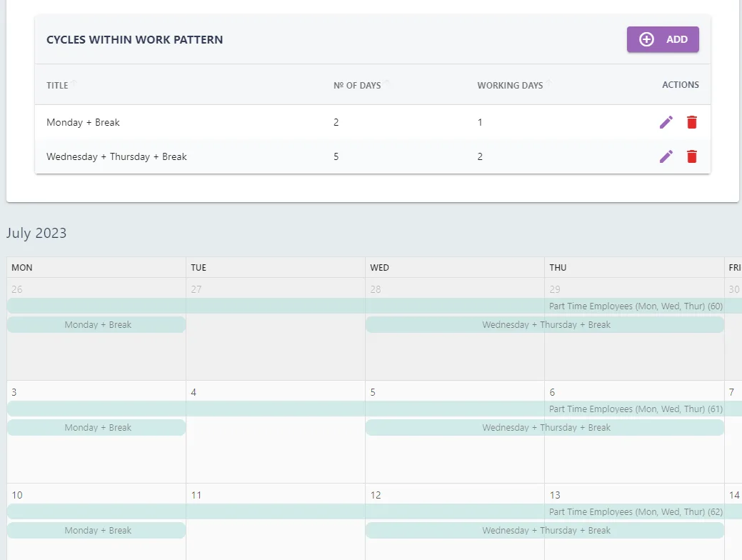Click the July 2023 heading
742x560 pixels.
(36, 233)
